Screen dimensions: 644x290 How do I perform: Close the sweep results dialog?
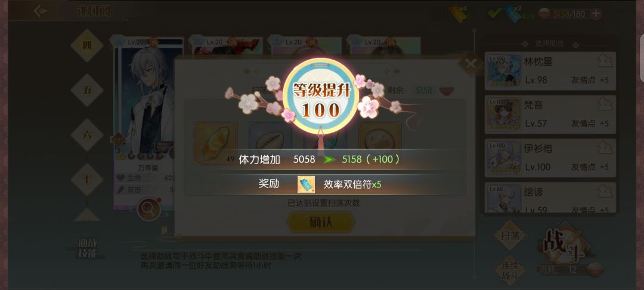pos(470,64)
